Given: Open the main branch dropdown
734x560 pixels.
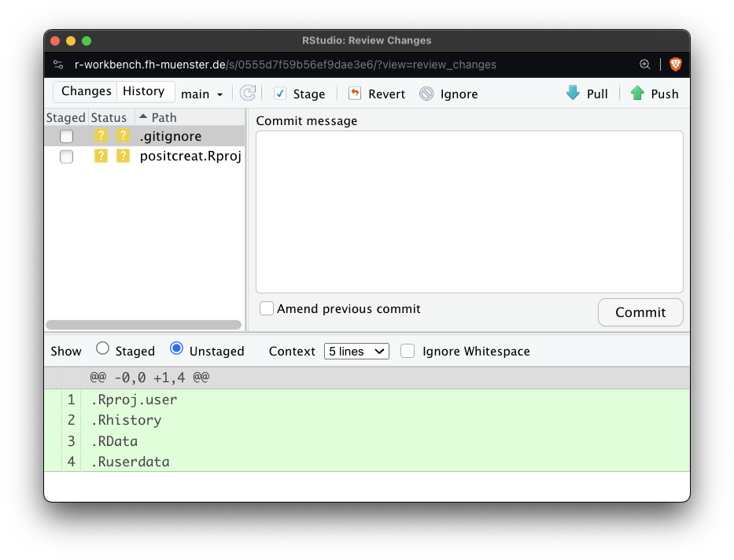Looking at the screenshot, I should pos(202,94).
